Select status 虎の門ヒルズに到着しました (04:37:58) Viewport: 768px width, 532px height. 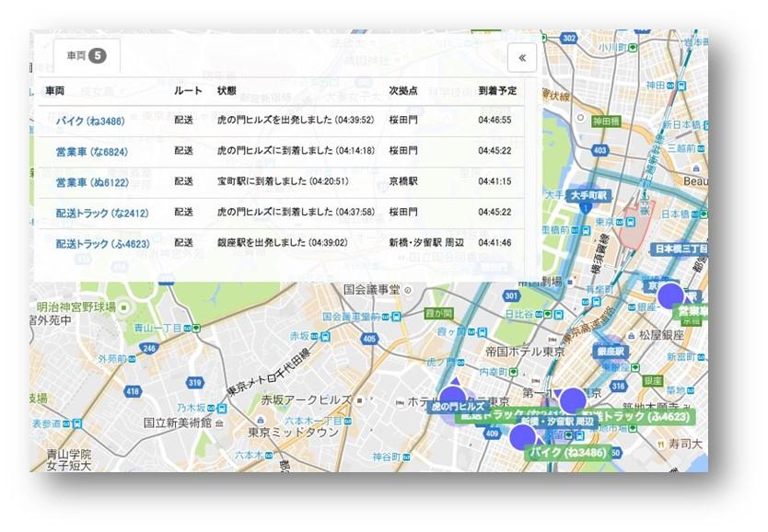pyautogui.click(x=296, y=212)
